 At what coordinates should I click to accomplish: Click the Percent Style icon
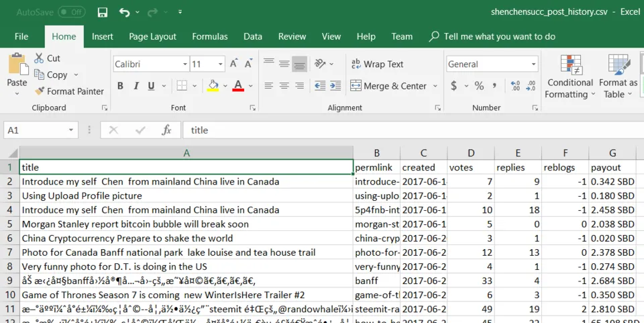(x=479, y=85)
